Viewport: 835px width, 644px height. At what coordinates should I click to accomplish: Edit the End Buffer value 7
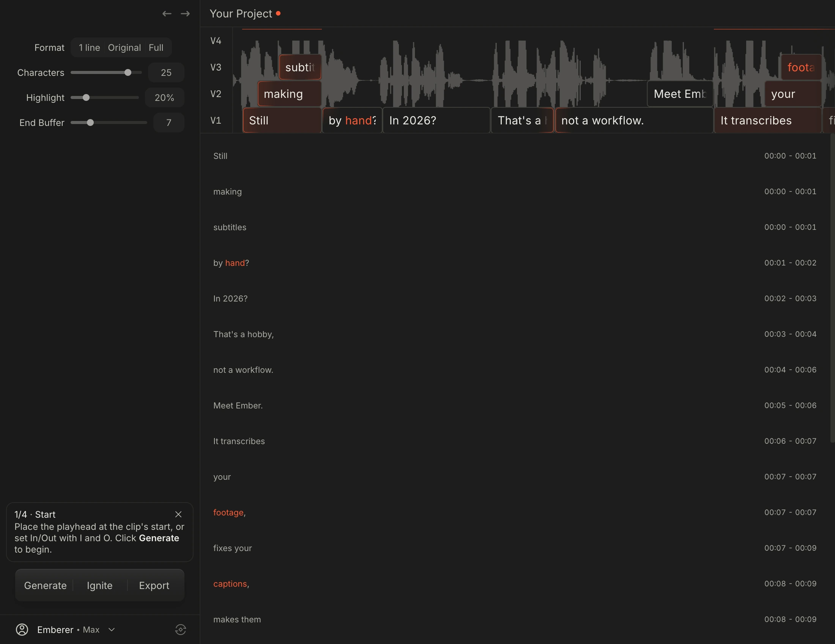pos(169,123)
